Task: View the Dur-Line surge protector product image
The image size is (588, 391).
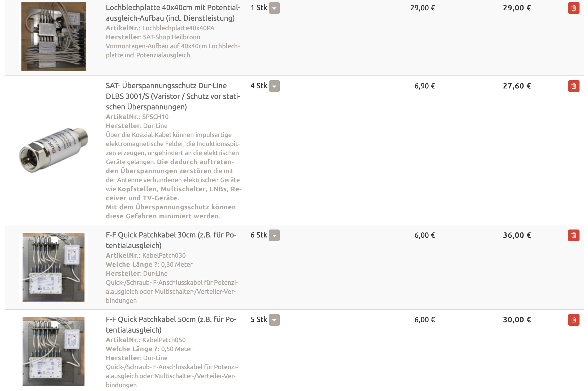Action: pyautogui.click(x=54, y=150)
